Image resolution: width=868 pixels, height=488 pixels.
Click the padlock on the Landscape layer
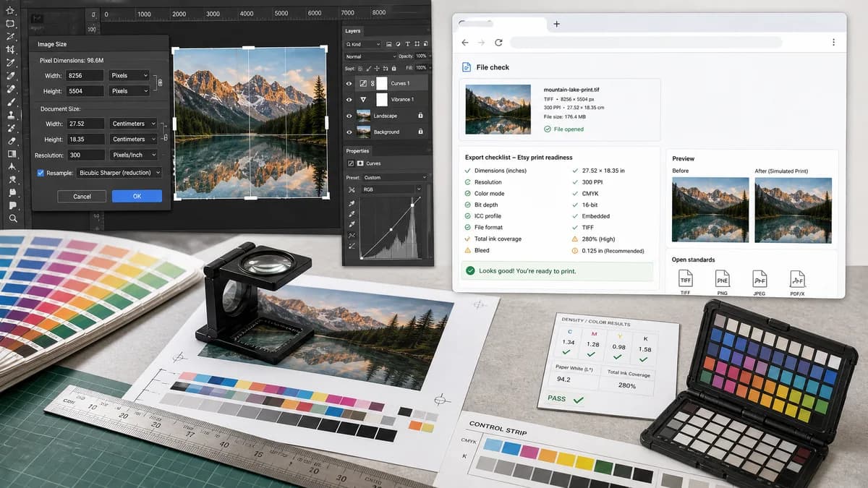pyautogui.click(x=420, y=116)
